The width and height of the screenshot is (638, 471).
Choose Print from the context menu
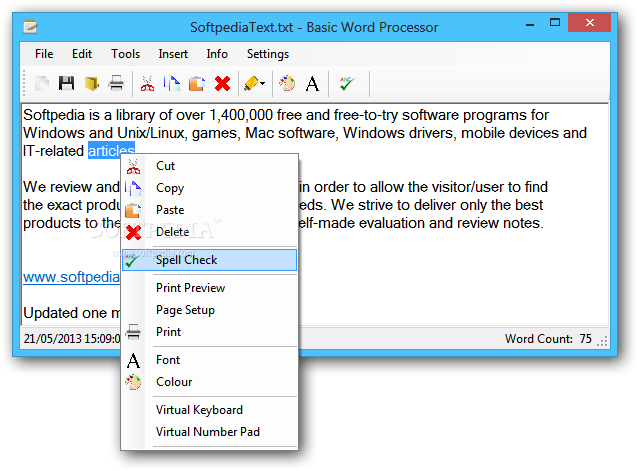pos(210,332)
